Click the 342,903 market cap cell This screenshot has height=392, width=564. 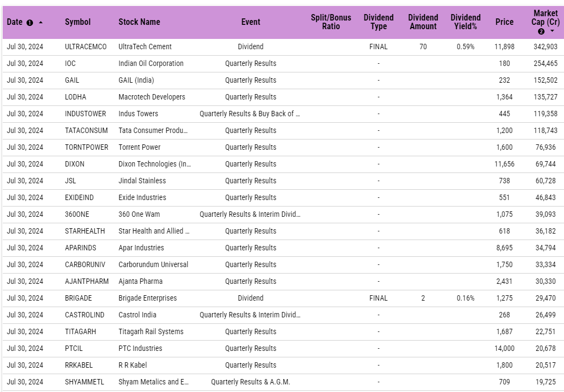tap(545, 46)
